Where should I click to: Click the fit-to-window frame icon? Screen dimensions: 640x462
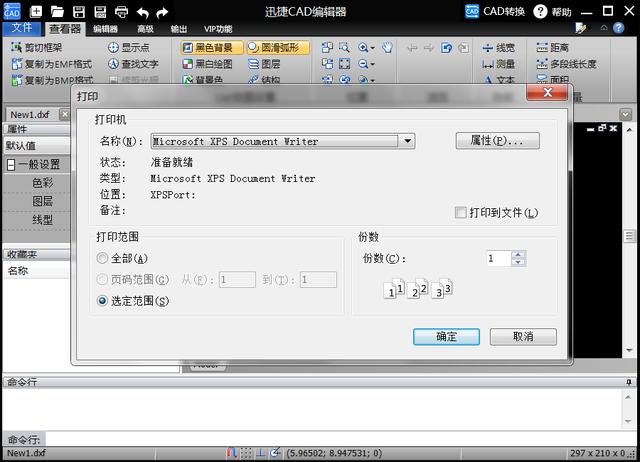click(344, 64)
